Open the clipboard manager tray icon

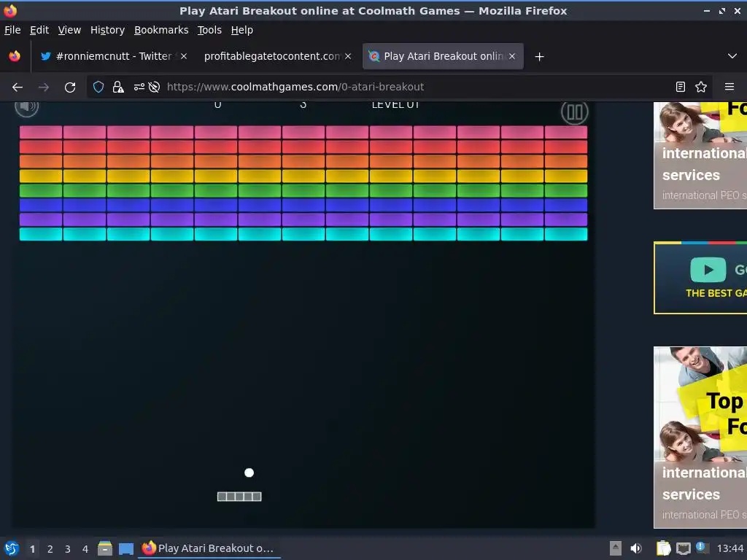pyautogui.click(x=663, y=548)
